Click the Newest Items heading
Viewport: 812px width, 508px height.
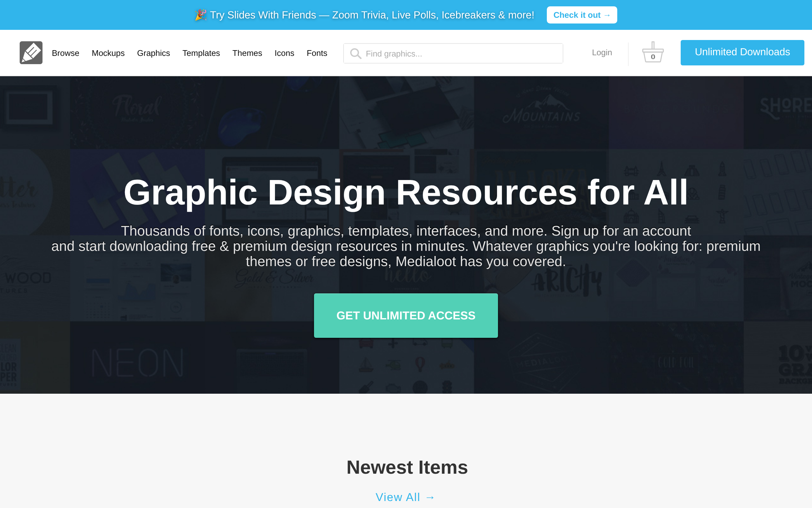407,467
